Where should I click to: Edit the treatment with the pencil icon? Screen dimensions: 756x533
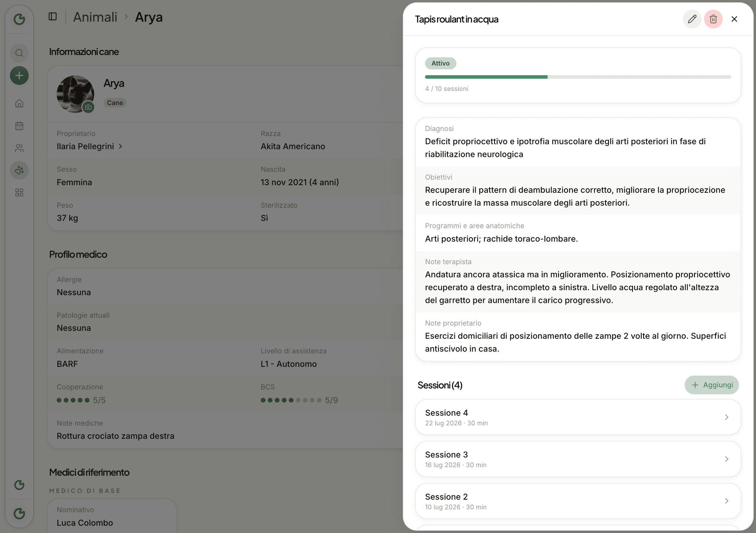click(692, 19)
